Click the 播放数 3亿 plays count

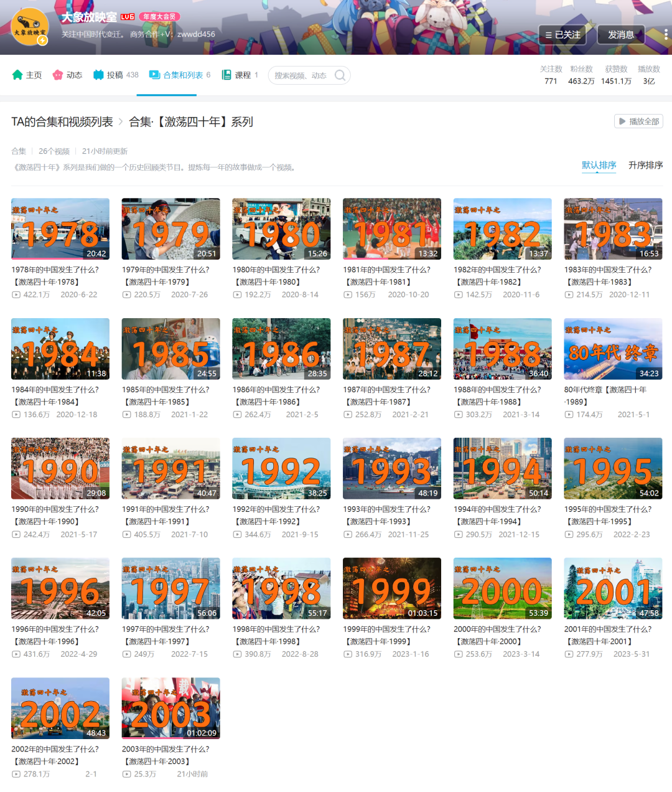click(649, 75)
